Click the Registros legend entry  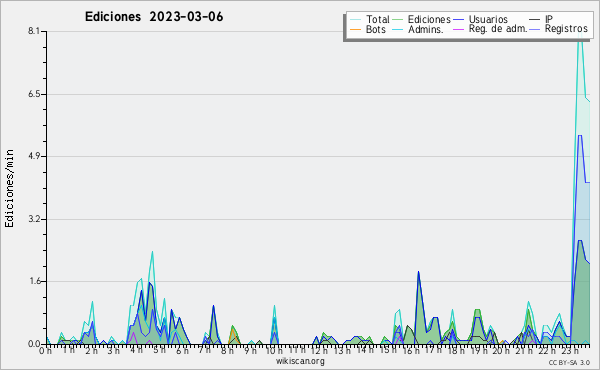[559, 29]
